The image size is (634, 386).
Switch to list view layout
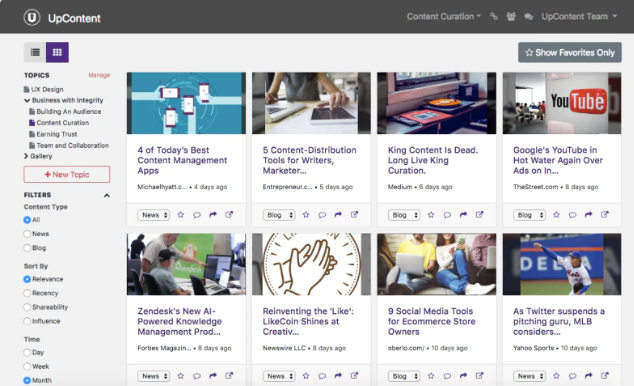click(x=35, y=52)
